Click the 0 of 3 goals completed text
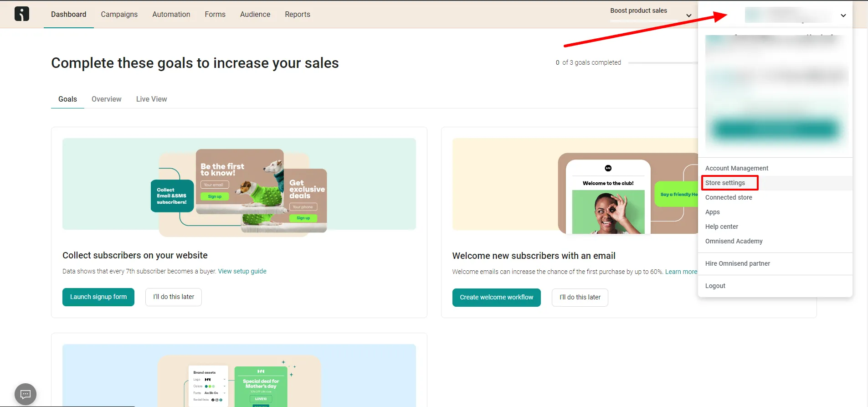 click(x=588, y=62)
